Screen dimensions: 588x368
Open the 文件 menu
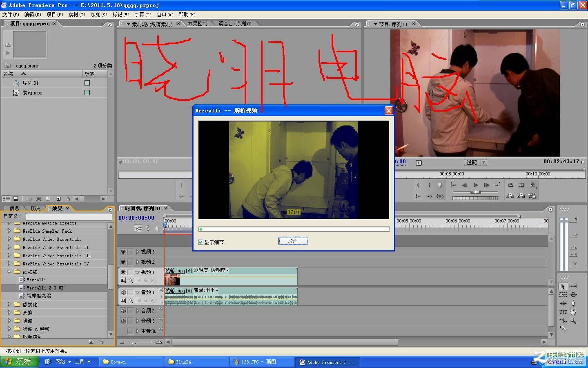10,14
